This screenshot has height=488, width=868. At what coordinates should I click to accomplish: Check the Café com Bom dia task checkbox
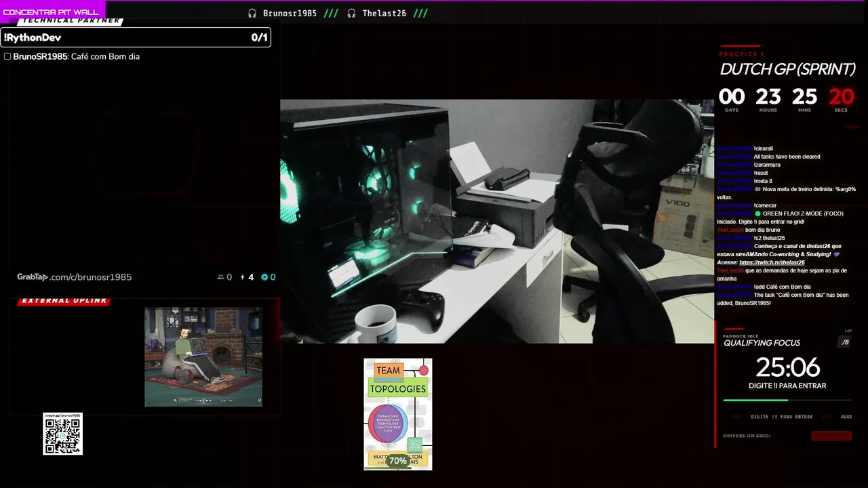click(x=7, y=56)
